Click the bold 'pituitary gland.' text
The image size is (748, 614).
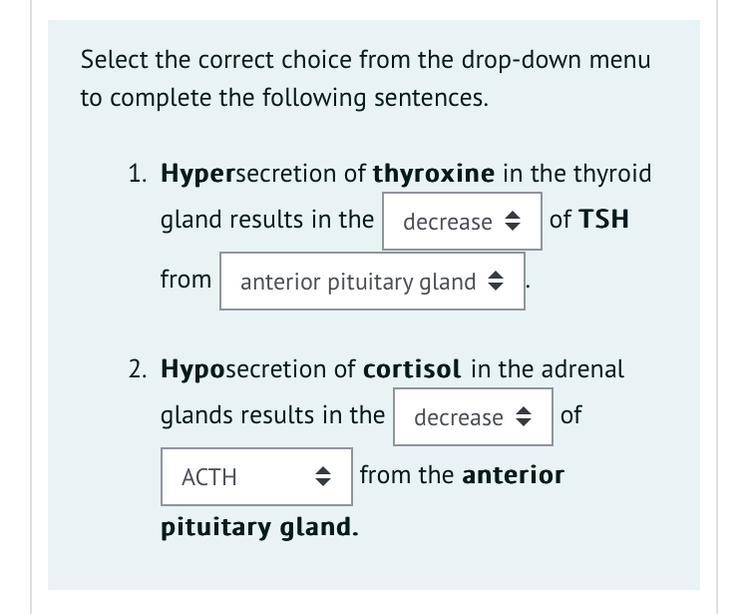pos(259,527)
